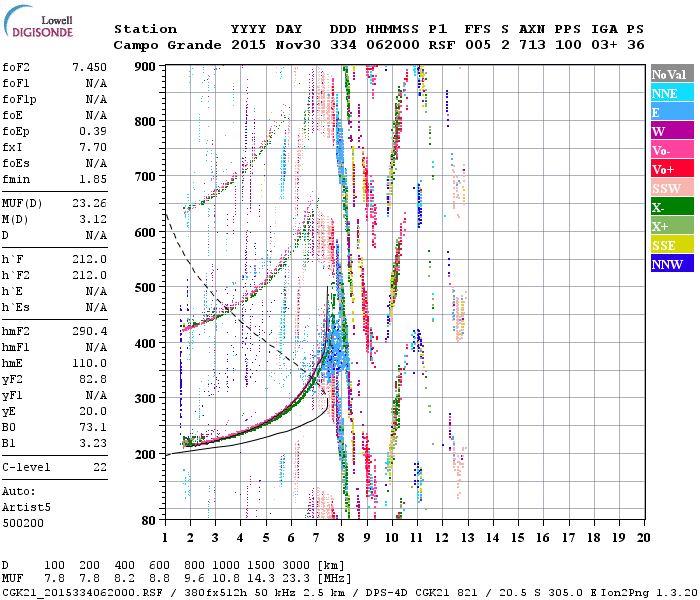Click the foF1p N/A value
Image resolution: width=700 pixels, height=600 pixels.
coord(96,99)
